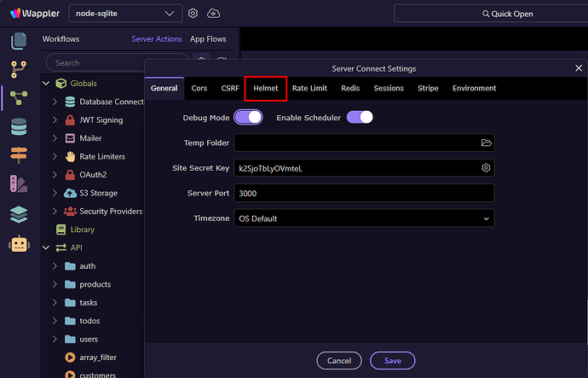Open the Workflows sidebar icon

pos(19,98)
